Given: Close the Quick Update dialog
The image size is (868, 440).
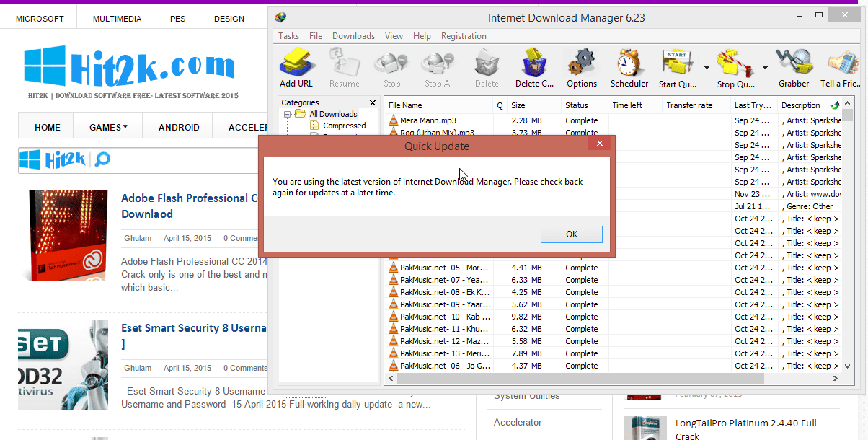Looking at the screenshot, I should click(600, 144).
